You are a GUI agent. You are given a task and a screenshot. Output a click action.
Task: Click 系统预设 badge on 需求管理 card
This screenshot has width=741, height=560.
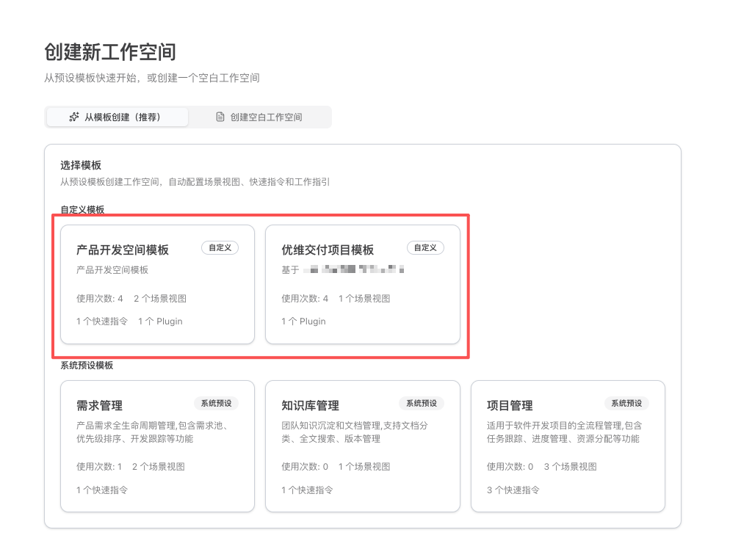click(x=217, y=403)
